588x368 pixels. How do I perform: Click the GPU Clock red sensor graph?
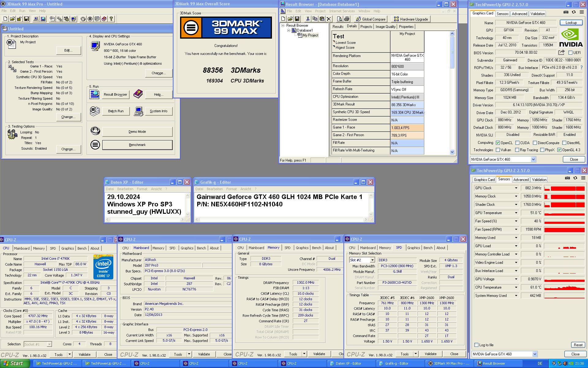[564, 188]
